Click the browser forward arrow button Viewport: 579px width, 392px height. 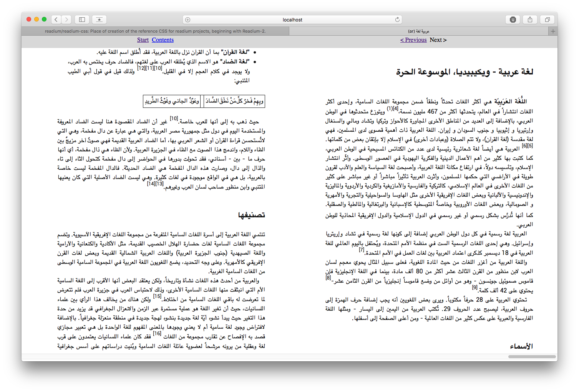coord(66,20)
